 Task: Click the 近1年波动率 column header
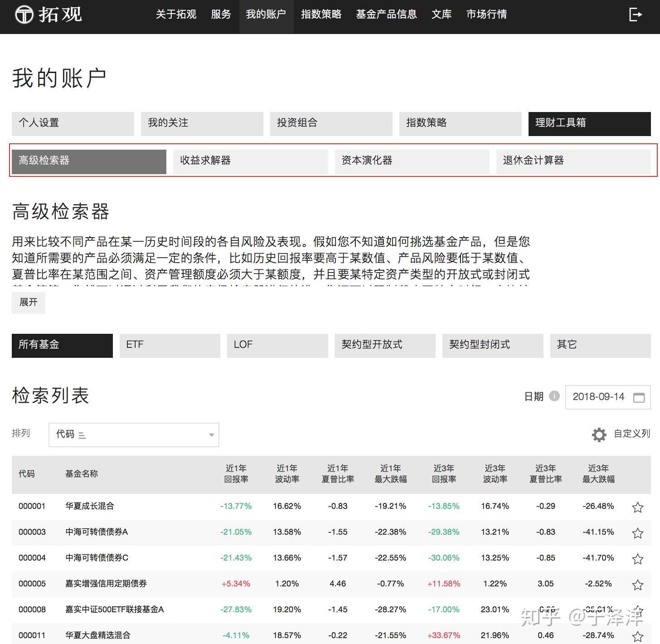click(287, 474)
